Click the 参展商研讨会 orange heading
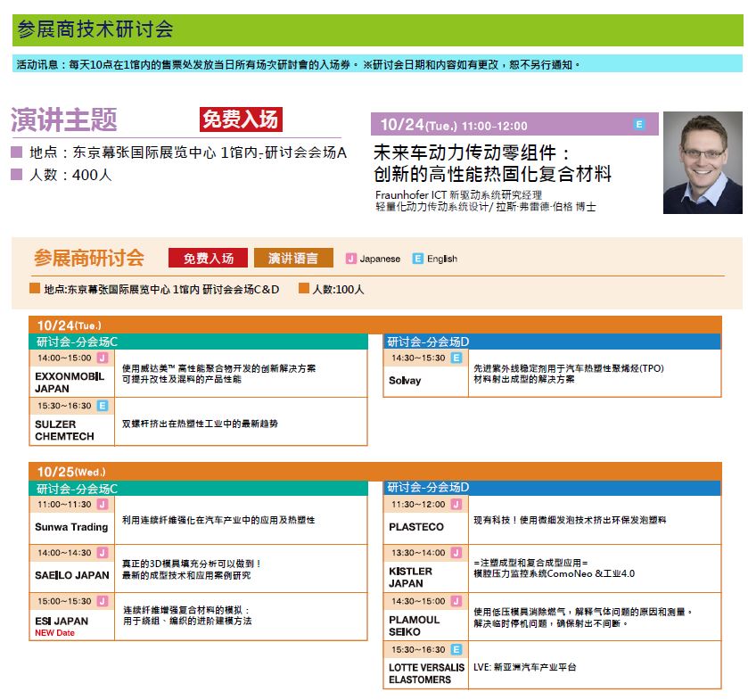 (x=89, y=258)
